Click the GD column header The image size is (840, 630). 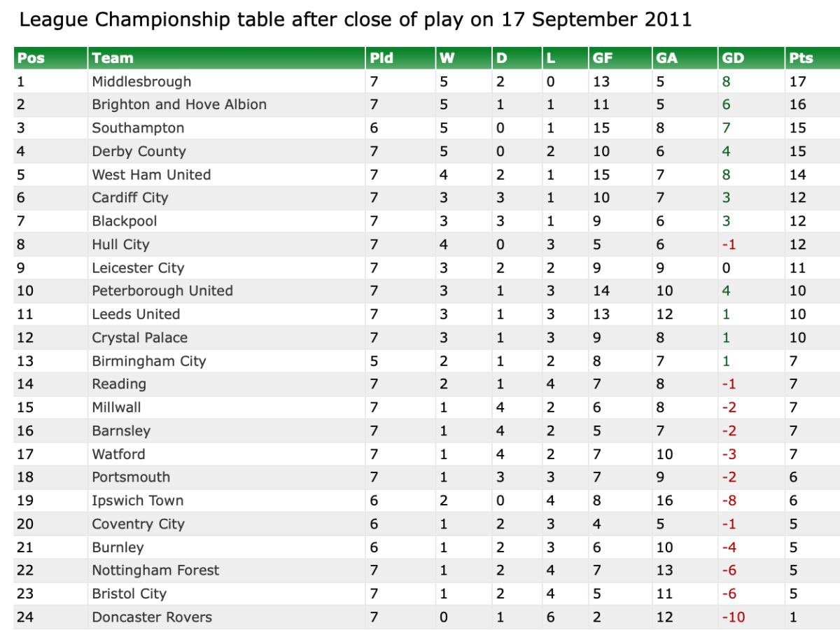click(x=734, y=58)
